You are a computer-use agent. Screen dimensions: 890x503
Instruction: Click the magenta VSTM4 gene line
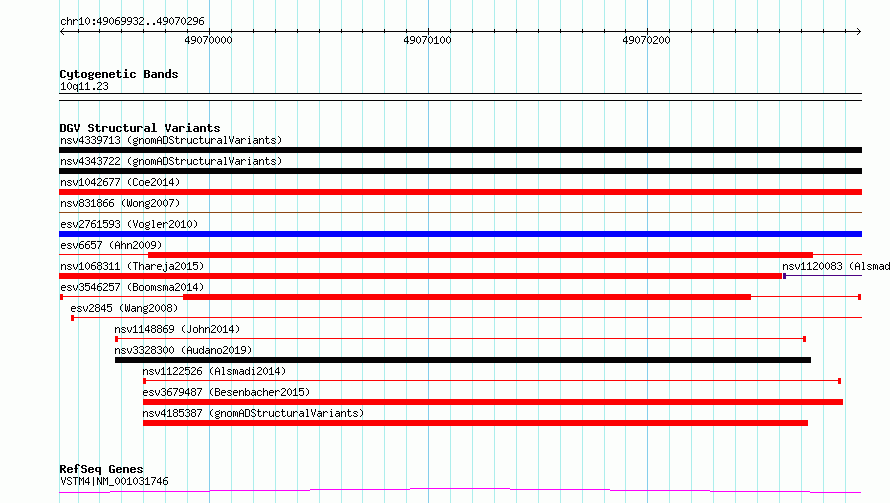click(x=460, y=490)
